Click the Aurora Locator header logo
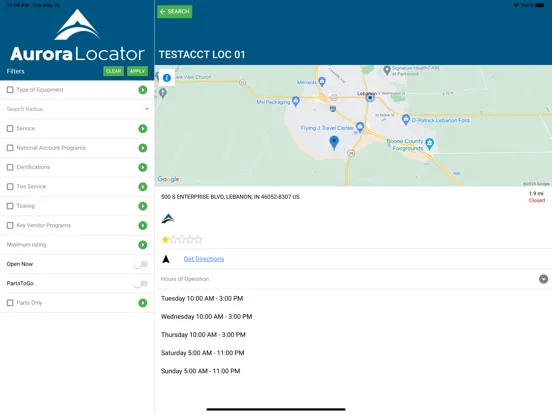Screen dimensions: 552x414 [x=77, y=35]
